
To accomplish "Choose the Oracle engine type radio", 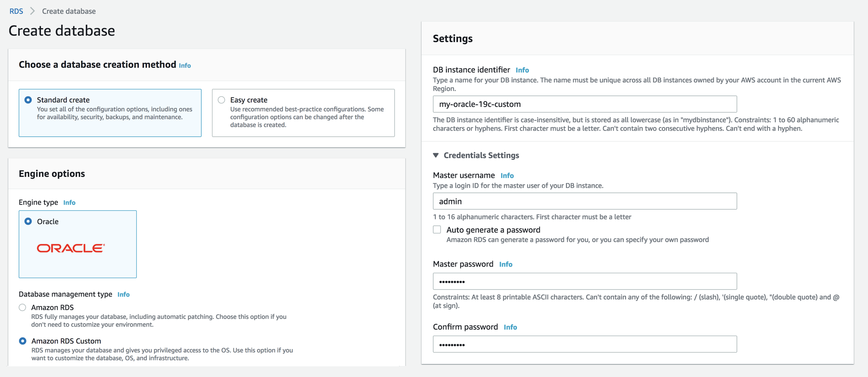I will click(x=28, y=222).
